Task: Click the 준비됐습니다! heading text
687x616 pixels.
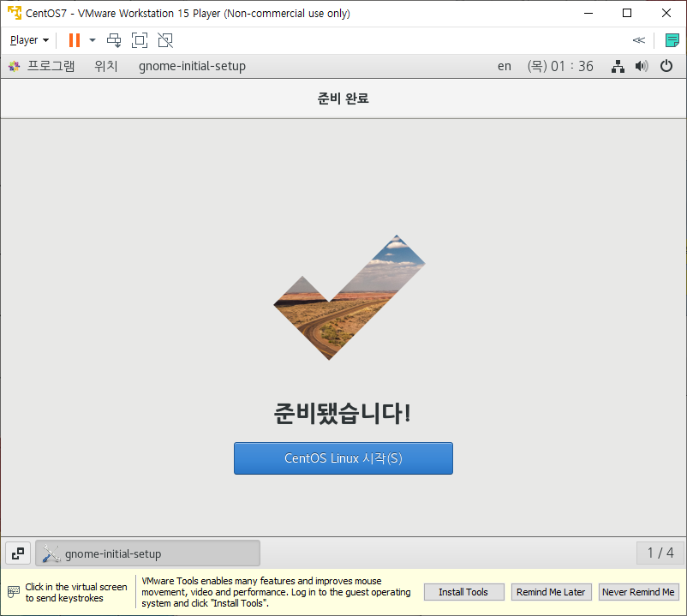Action: 342,414
